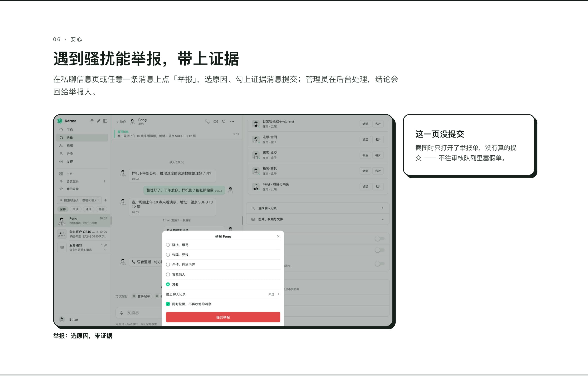Expand 图片、视频与文件 section
The image size is (588, 376).
pyautogui.click(x=318, y=219)
